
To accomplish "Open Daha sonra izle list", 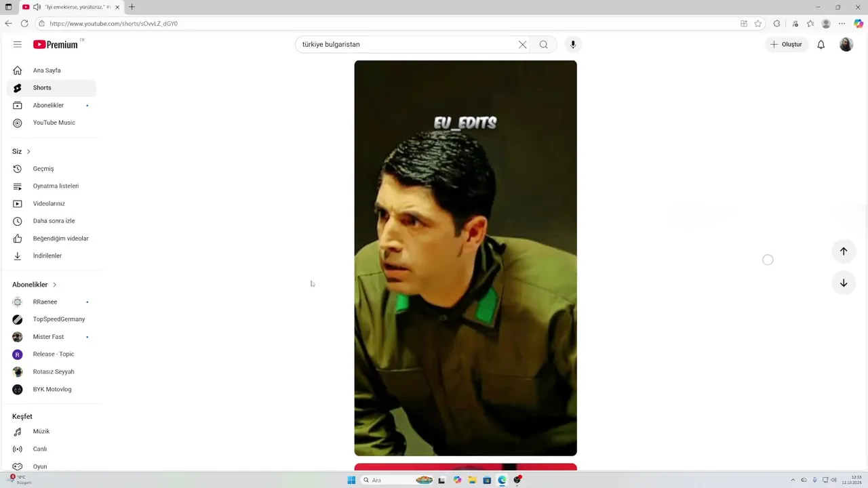I will click(x=52, y=221).
